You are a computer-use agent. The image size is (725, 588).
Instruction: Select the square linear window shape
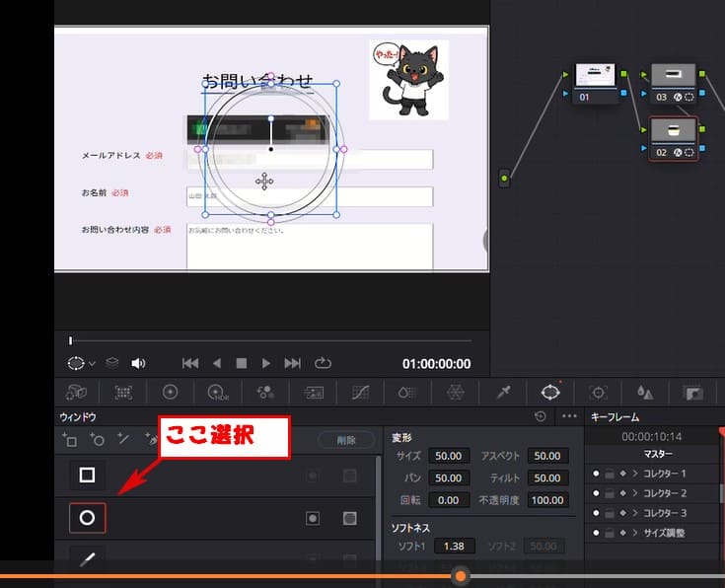pos(87,476)
